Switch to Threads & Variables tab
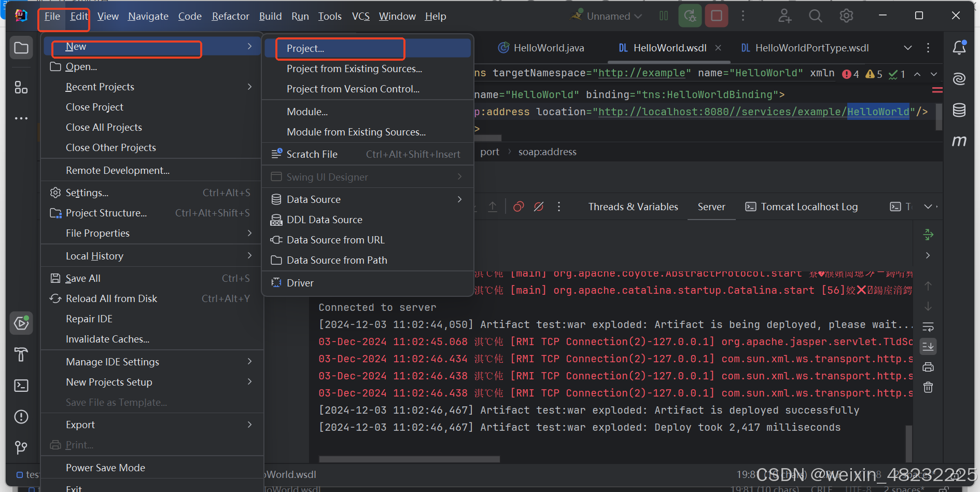Image resolution: width=980 pixels, height=492 pixels. point(633,207)
